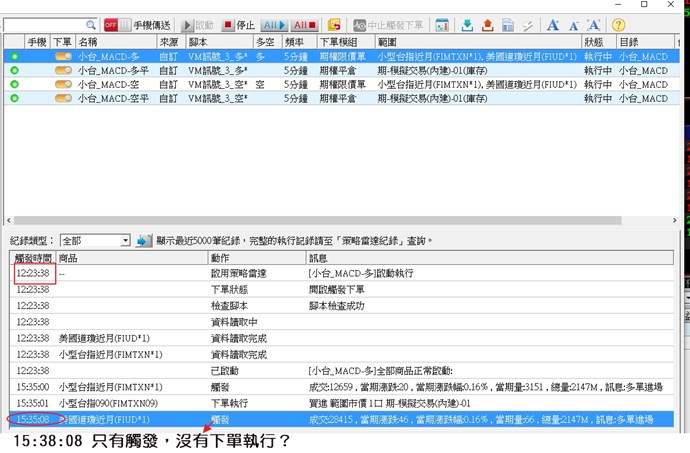
Task: Click the 手機傳送 phone send icon
Action: [152, 24]
